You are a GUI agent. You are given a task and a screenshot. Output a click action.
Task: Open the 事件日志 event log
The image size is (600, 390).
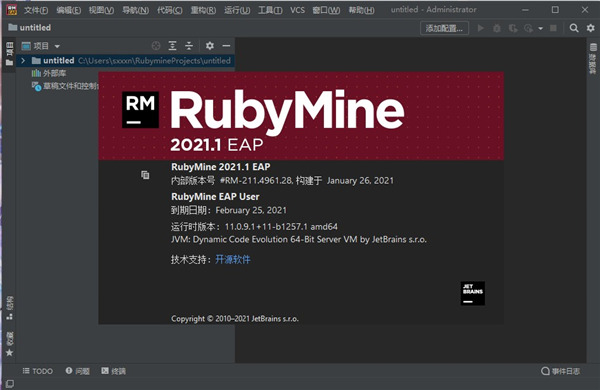[x=561, y=371]
